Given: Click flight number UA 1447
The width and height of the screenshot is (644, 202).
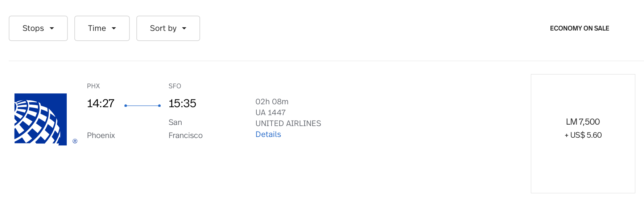Looking at the screenshot, I should click(x=271, y=113).
